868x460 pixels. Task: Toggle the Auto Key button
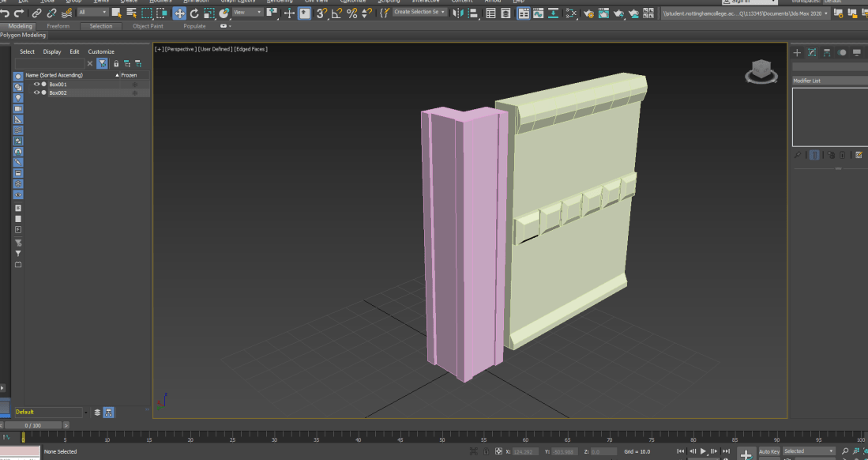(x=768, y=451)
